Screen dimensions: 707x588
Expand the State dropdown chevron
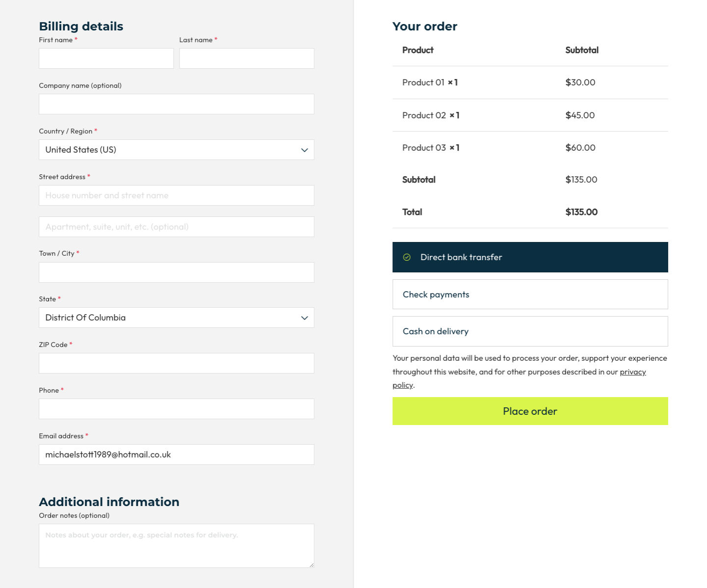pos(304,318)
